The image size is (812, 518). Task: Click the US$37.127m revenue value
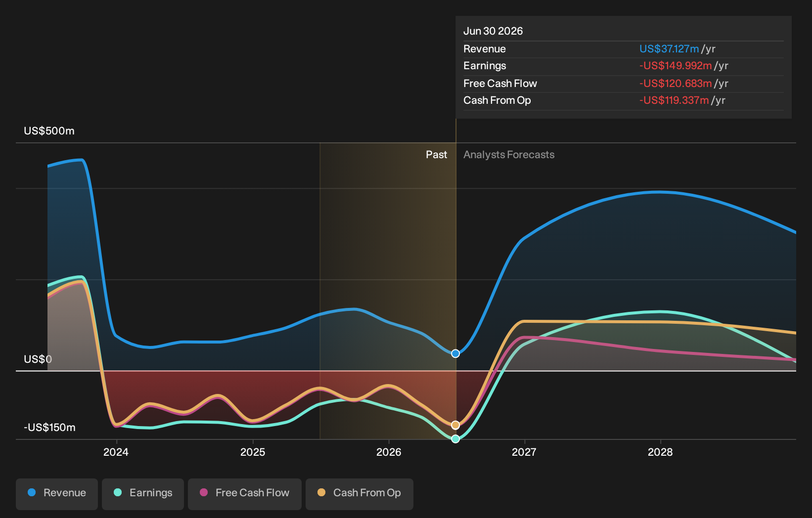(x=669, y=49)
